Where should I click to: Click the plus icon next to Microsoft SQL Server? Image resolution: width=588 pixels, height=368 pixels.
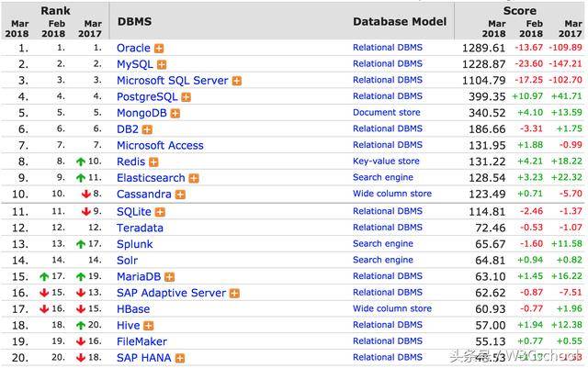[x=236, y=81]
